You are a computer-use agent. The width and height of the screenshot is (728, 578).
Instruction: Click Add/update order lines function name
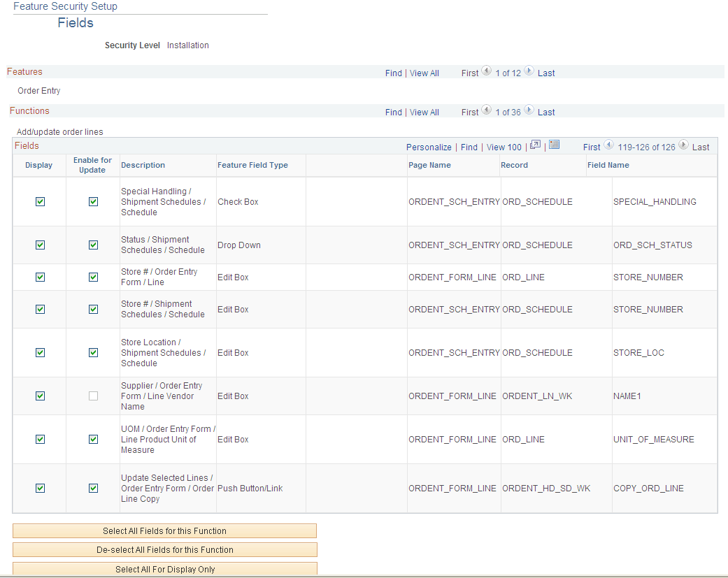pyautogui.click(x=60, y=131)
